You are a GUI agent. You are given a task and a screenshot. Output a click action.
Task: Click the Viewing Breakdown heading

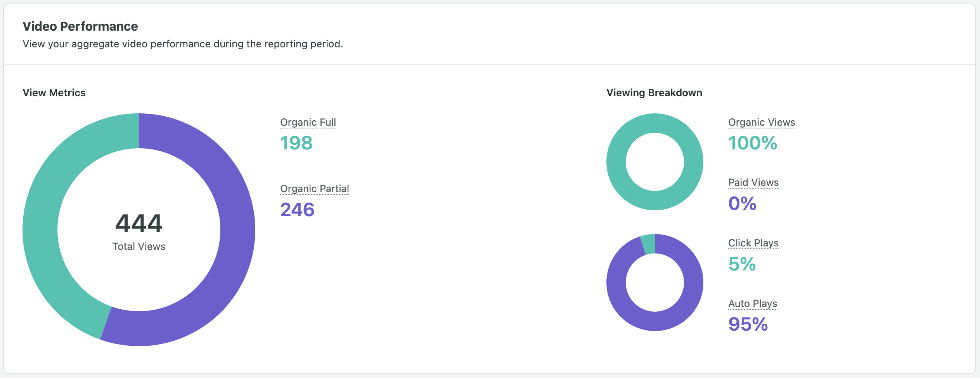click(x=654, y=93)
